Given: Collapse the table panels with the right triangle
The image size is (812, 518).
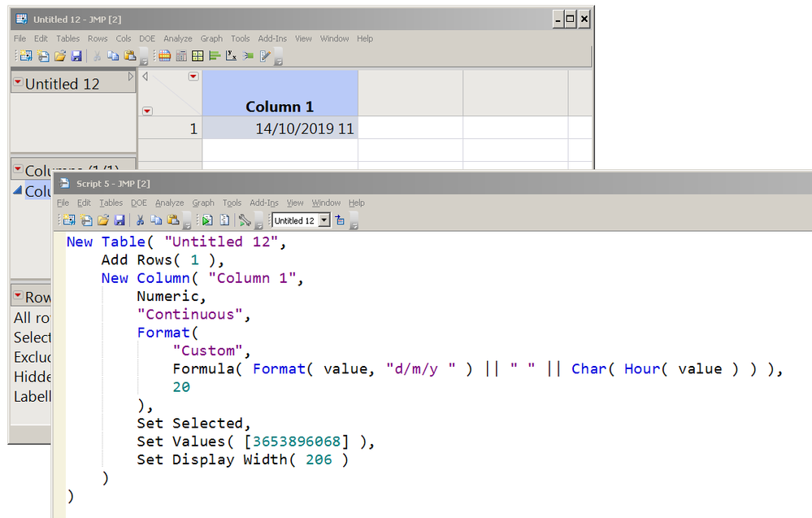Looking at the screenshot, I should (x=131, y=76).
